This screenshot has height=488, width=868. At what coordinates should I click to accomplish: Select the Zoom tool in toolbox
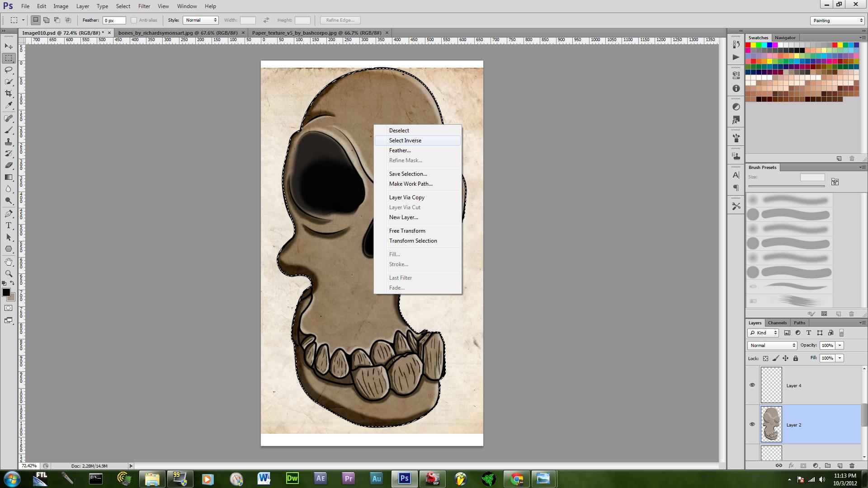9,274
